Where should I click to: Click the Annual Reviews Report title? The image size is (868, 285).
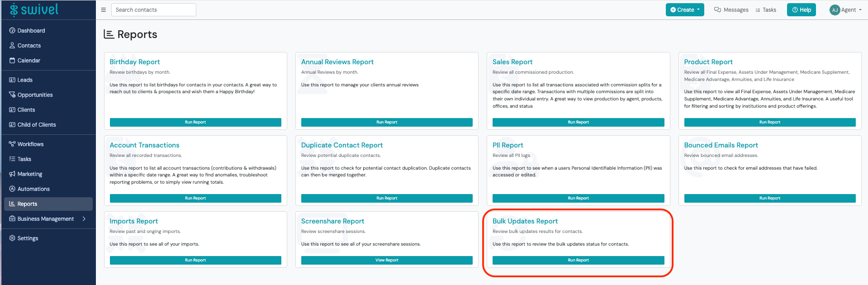coord(337,62)
